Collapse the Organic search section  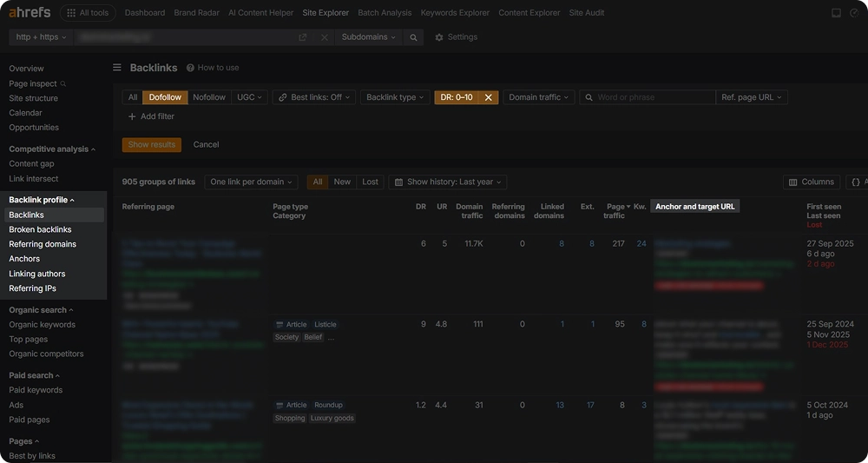click(41, 310)
